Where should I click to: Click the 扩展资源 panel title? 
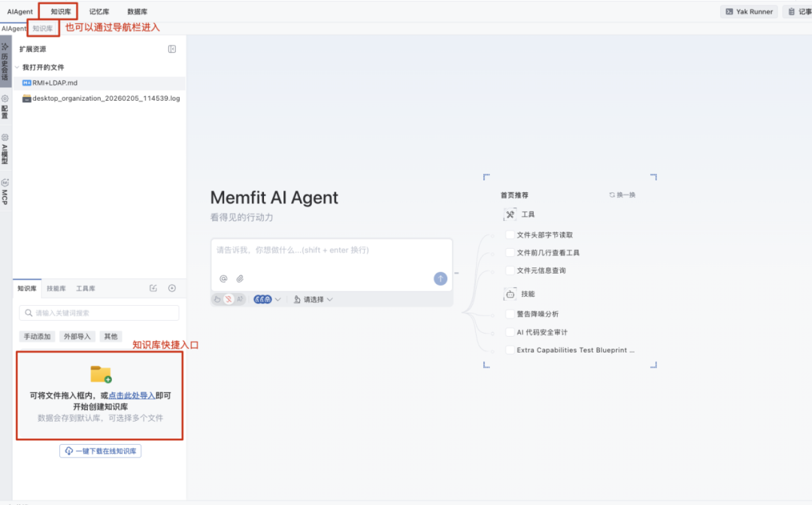point(32,49)
